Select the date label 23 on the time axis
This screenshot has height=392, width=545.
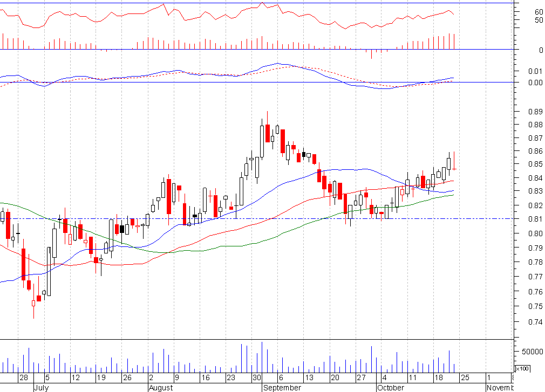point(231,378)
